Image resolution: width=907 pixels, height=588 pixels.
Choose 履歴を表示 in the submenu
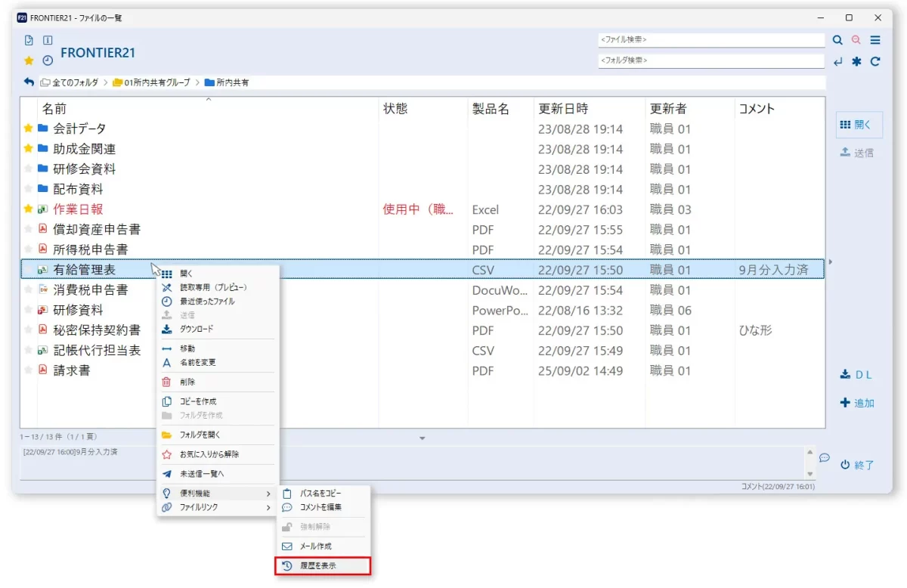323,565
